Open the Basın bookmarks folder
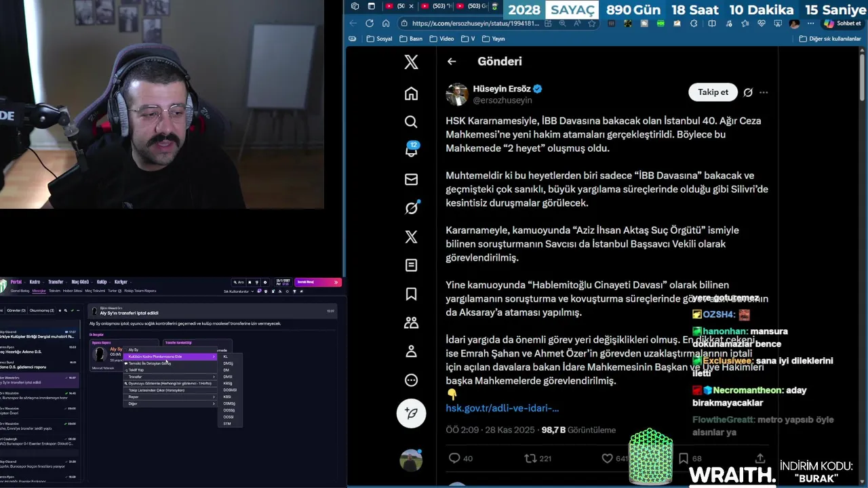This screenshot has height=488, width=868. tap(411, 39)
